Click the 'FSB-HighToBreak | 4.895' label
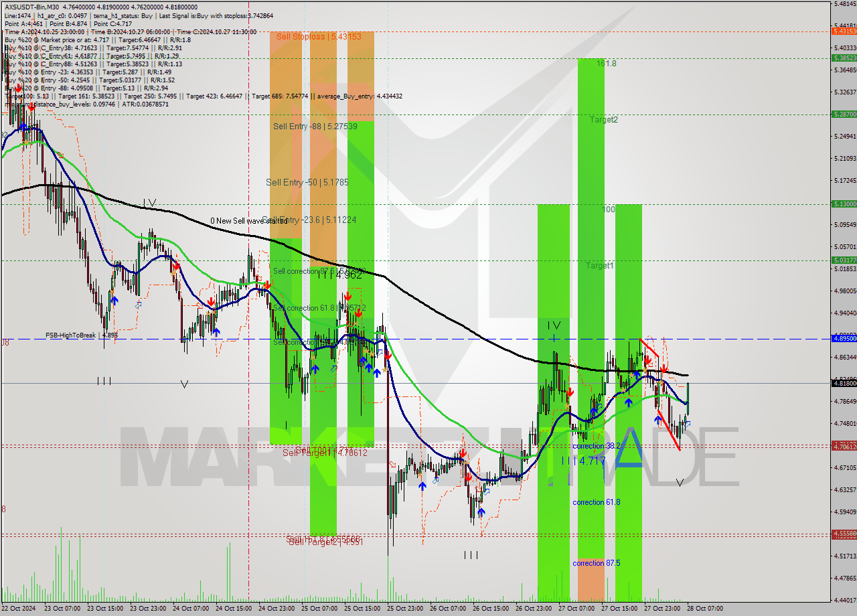 point(82,335)
